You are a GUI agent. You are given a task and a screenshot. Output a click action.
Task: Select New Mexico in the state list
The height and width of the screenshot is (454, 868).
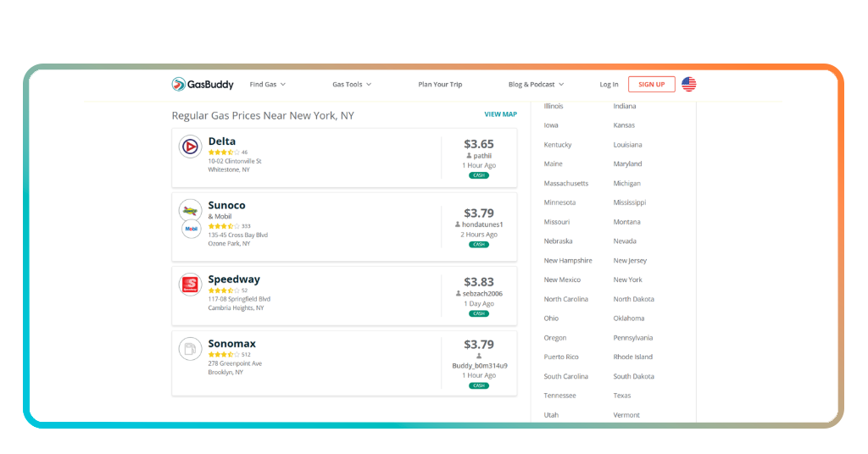(562, 280)
